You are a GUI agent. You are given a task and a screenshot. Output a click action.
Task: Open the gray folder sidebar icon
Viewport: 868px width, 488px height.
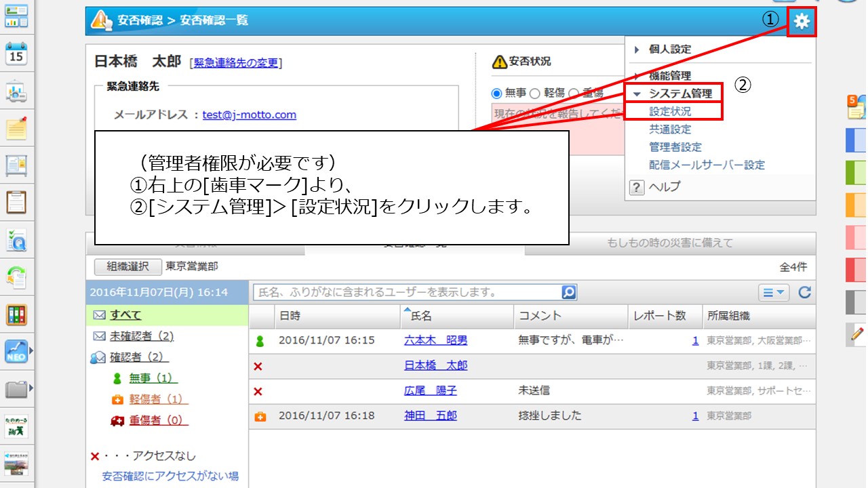pyautogui.click(x=16, y=389)
